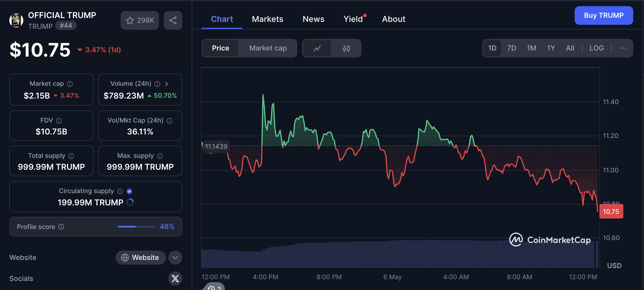Click circulating supply progress ring
This screenshot has width=644, height=290.
click(130, 202)
